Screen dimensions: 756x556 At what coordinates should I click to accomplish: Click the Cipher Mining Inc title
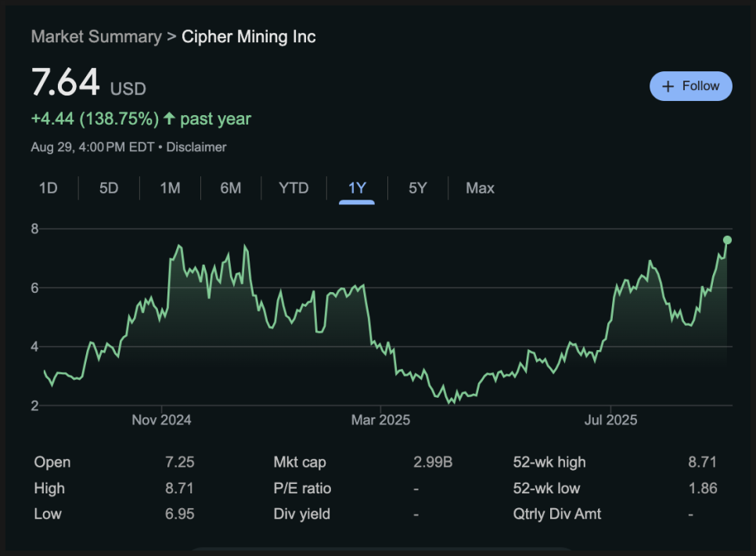[249, 37]
